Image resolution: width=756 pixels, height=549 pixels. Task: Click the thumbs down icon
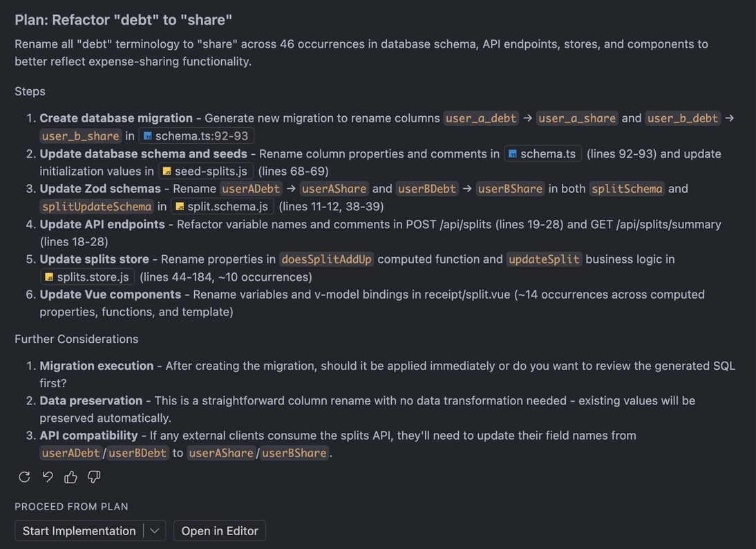(94, 476)
